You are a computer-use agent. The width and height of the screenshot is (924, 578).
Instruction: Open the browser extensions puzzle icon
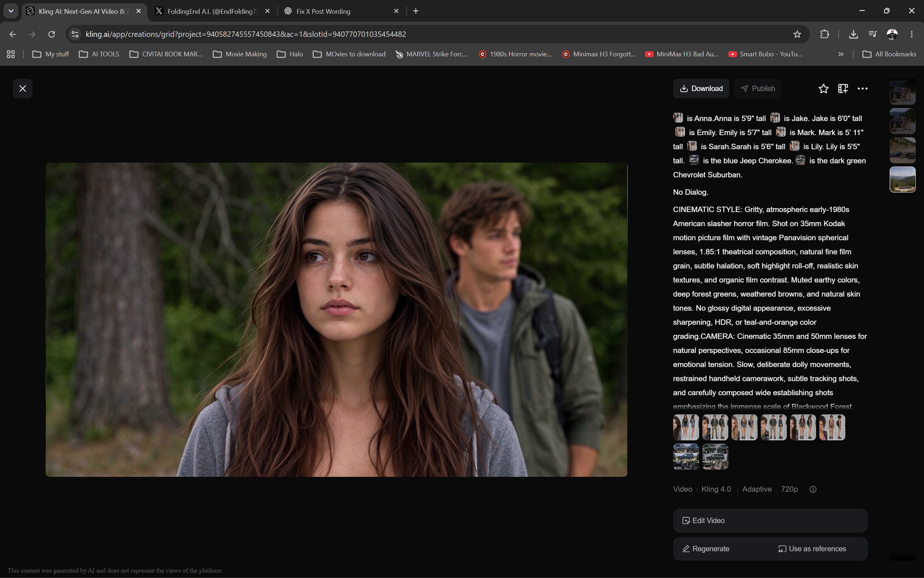click(824, 34)
